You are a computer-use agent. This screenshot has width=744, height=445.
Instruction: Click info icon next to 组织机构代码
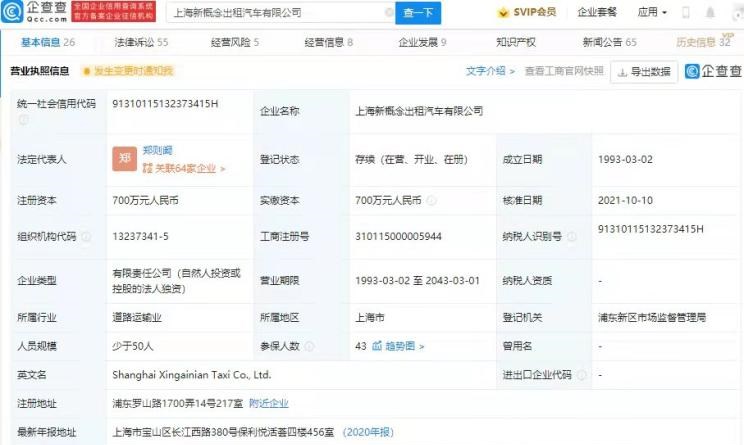pos(86,236)
